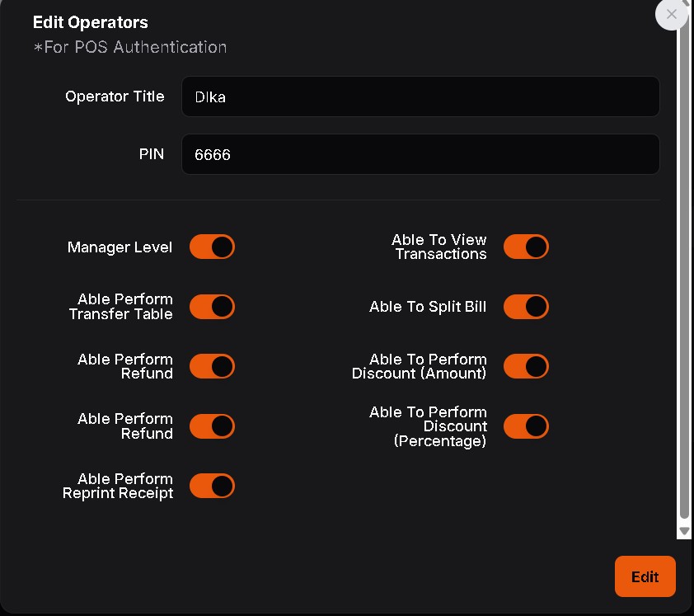Viewport: 694px width, 616px height.
Task: Click the vertical scrollbar thumb
Action: pyautogui.click(x=683, y=272)
